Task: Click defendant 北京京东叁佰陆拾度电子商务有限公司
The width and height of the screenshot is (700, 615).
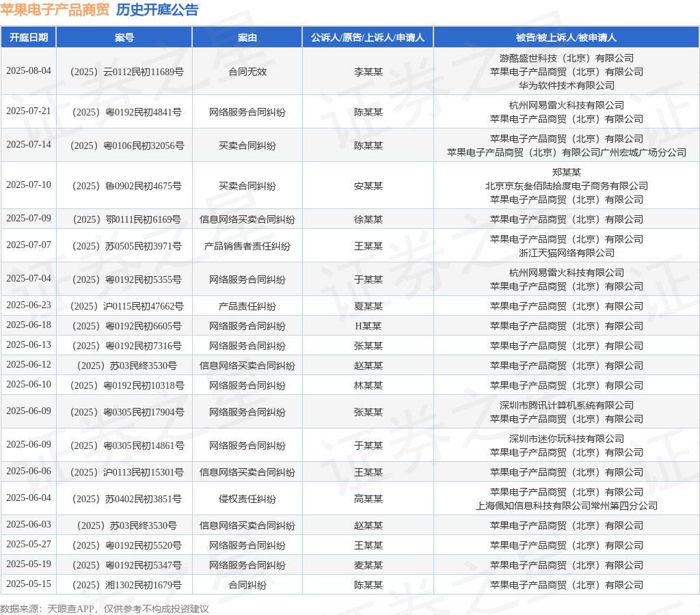Action: (x=566, y=186)
